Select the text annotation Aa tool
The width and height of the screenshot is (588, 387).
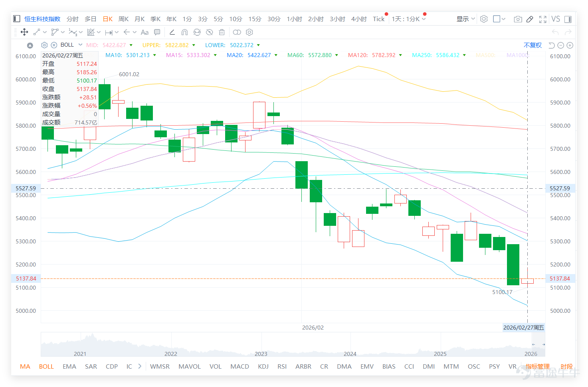tap(145, 32)
